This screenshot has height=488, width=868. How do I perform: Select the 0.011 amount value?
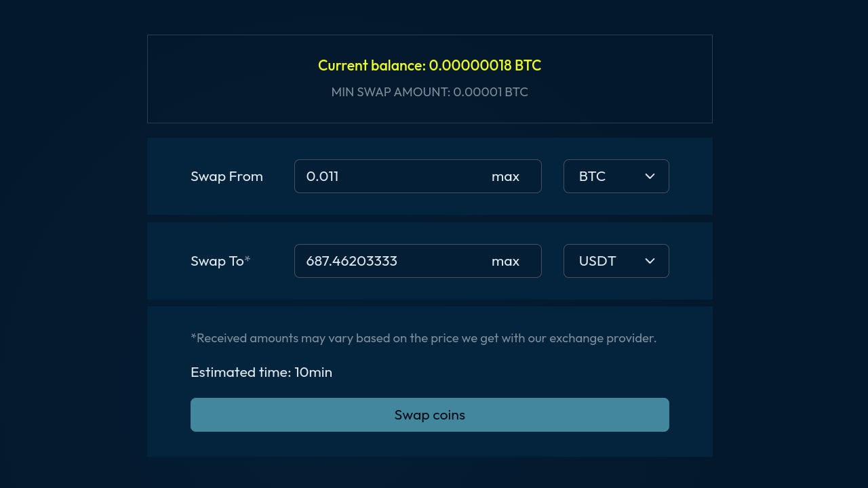click(x=322, y=176)
